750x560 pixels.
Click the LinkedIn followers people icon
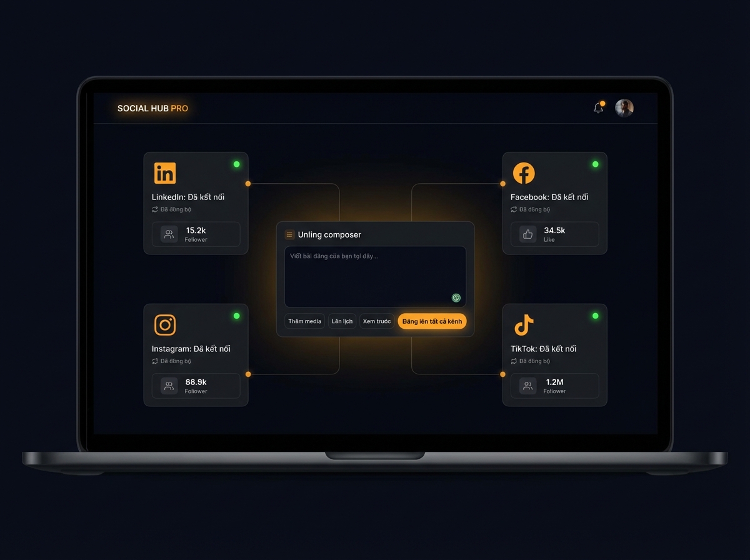tap(169, 234)
